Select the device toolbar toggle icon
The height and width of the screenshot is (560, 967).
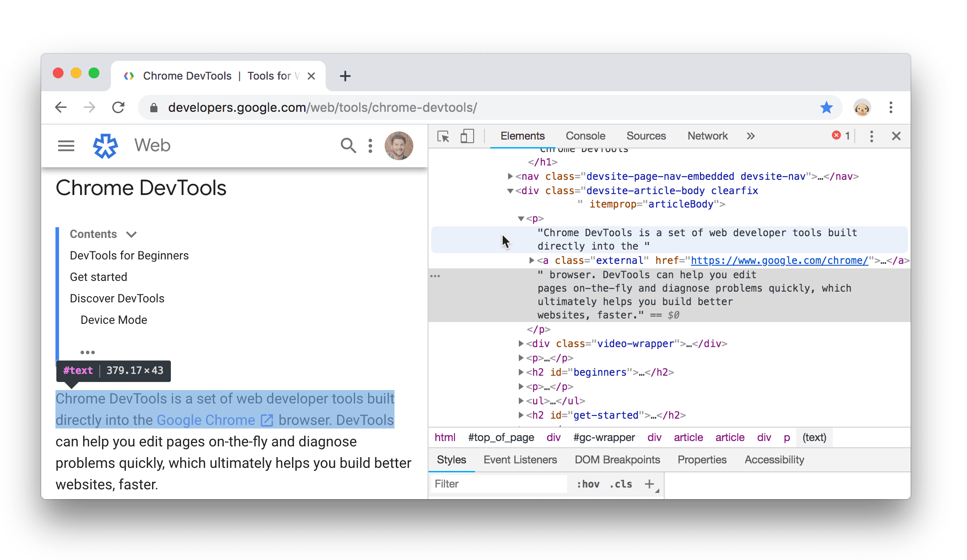pos(467,137)
